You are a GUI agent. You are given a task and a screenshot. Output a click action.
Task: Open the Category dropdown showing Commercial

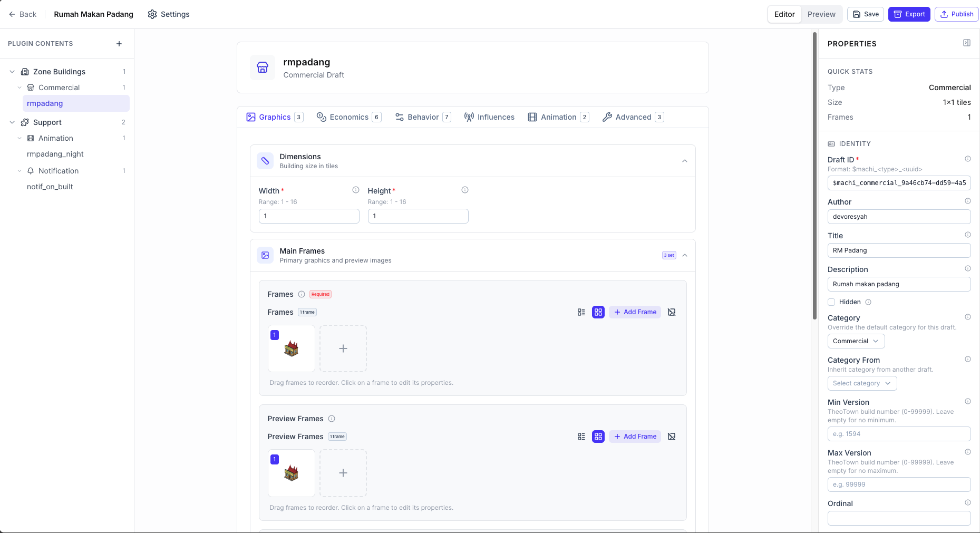(x=856, y=341)
